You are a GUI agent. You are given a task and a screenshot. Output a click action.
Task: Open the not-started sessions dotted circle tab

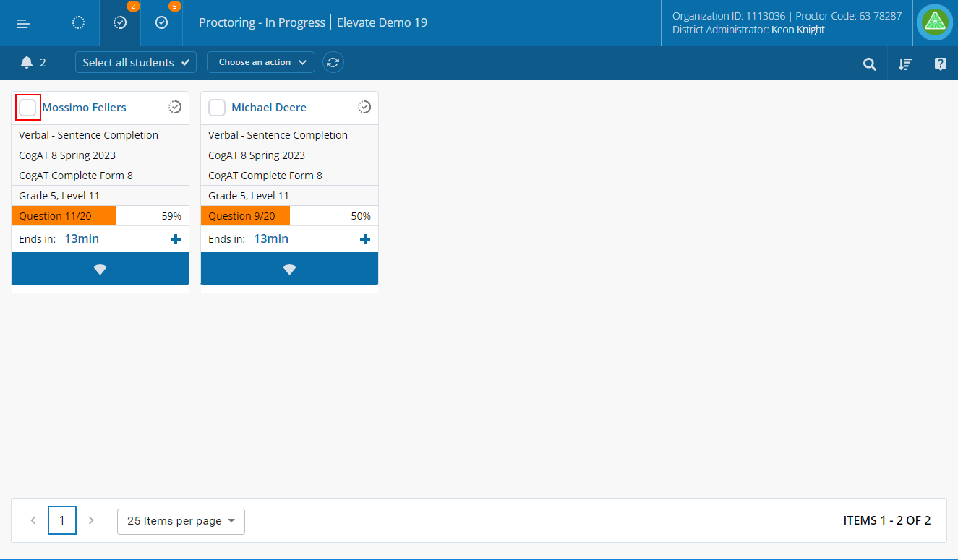(79, 22)
